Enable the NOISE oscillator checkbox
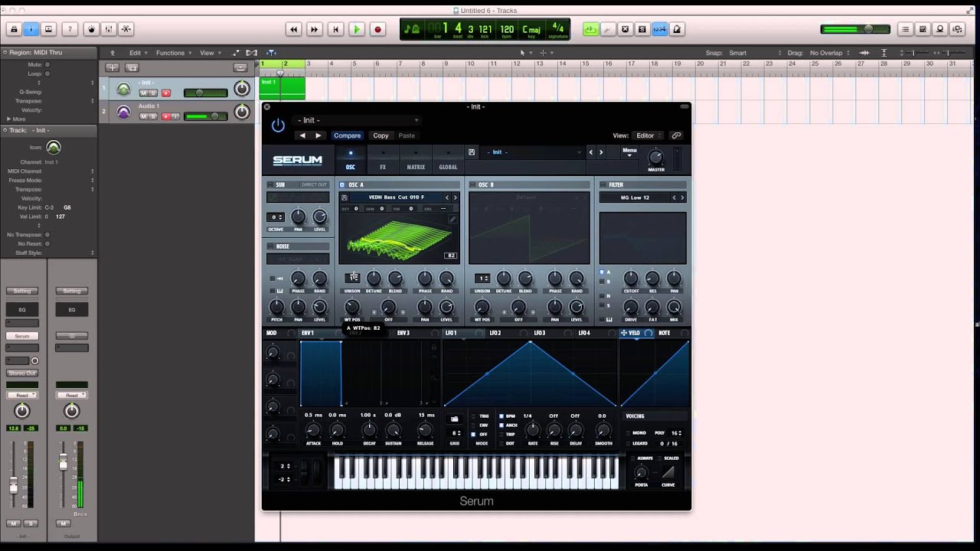The height and width of the screenshot is (551, 980). tap(270, 246)
